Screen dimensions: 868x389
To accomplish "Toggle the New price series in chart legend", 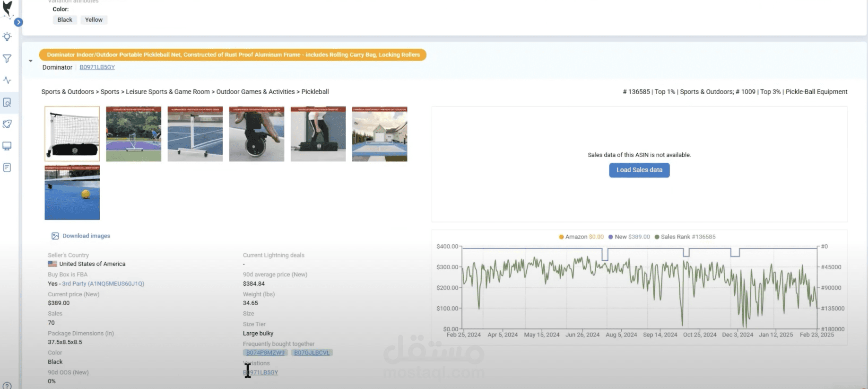I will click(x=629, y=237).
